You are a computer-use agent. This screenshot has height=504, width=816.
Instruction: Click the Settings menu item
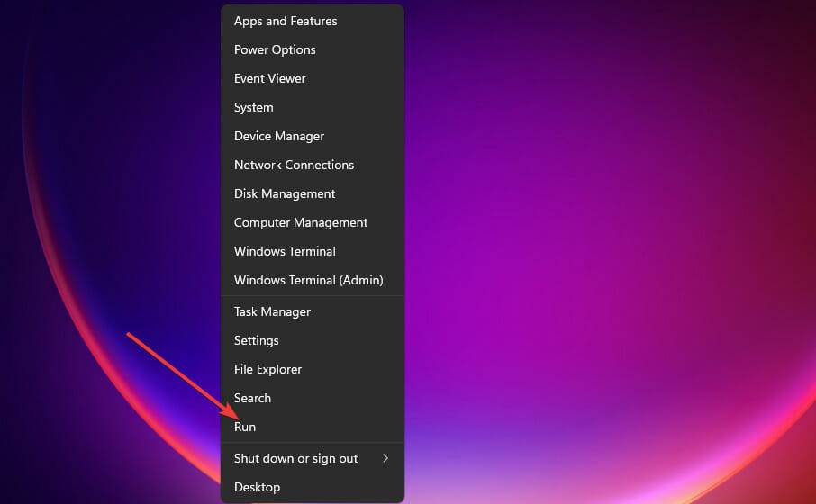click(257, 340)
